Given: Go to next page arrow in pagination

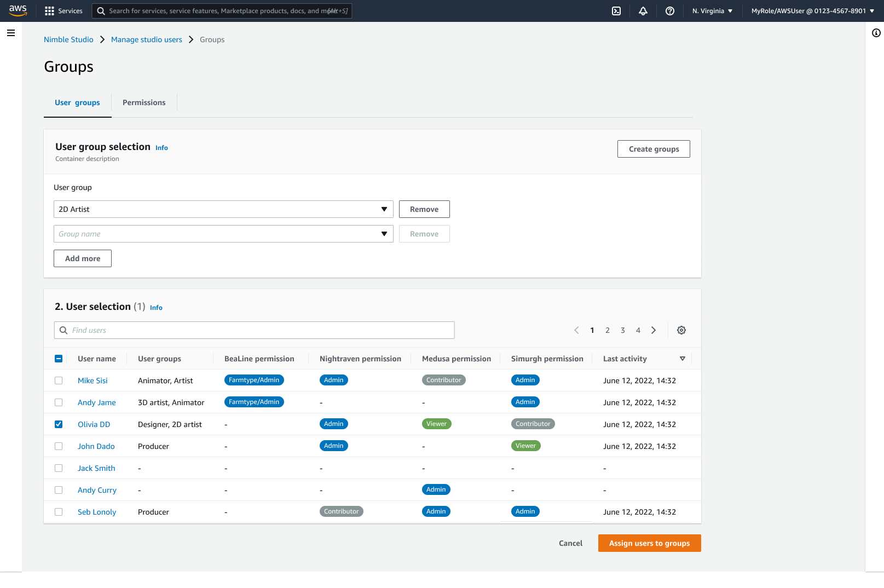Looking at the screenshot, I should pyautogui.click(x=654, y=330).
